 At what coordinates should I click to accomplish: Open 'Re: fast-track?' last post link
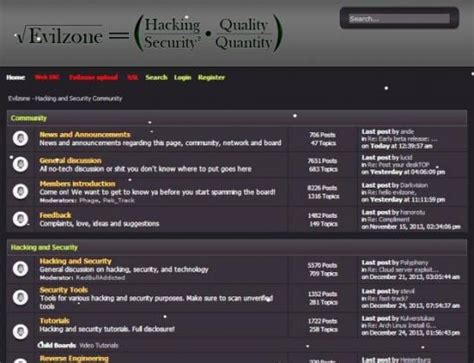(x=388, y=299)
